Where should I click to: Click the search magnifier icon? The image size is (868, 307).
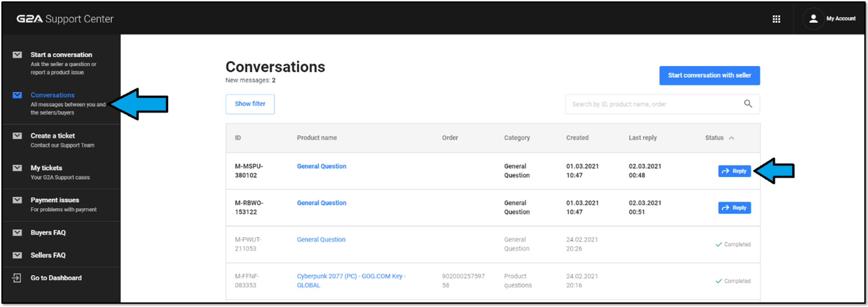[748, 104]
